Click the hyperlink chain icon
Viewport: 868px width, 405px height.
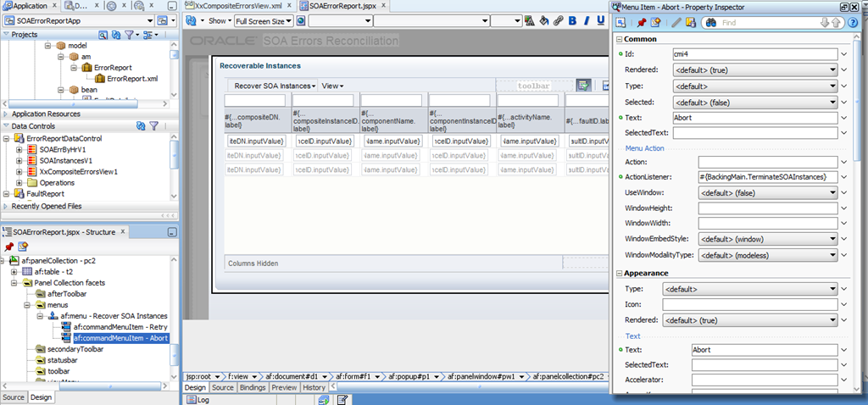coord(558,20)
